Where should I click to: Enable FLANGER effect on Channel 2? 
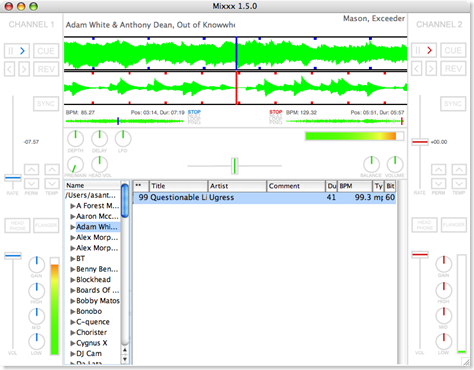[x=453, y=225]
